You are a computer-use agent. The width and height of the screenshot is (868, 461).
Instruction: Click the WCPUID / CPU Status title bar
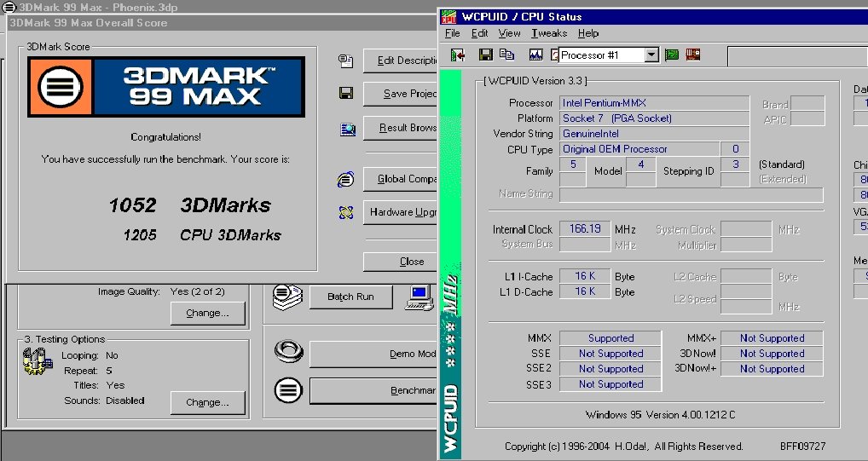653,16
